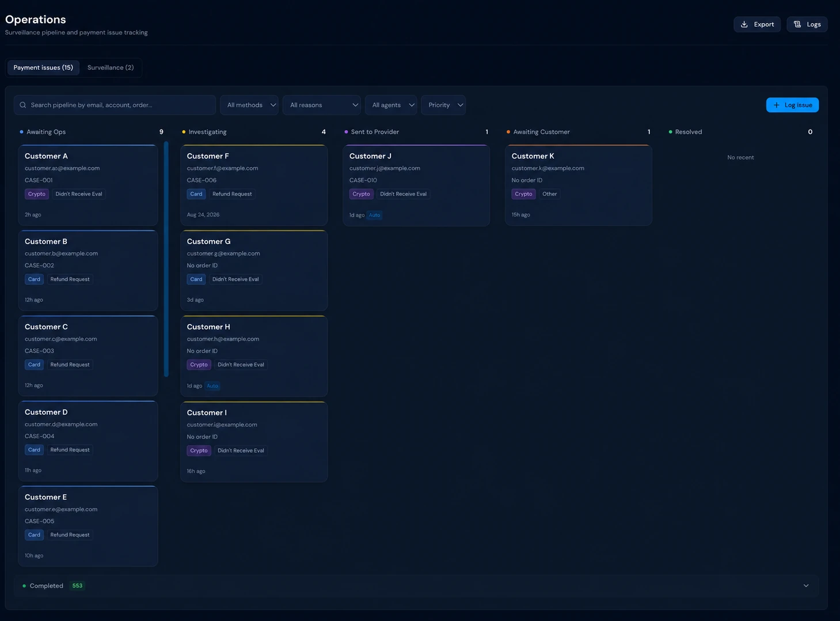This screenshot has width=840, height=621.
Task: Open the Priority sort dropdown
Action: (443, 105)
